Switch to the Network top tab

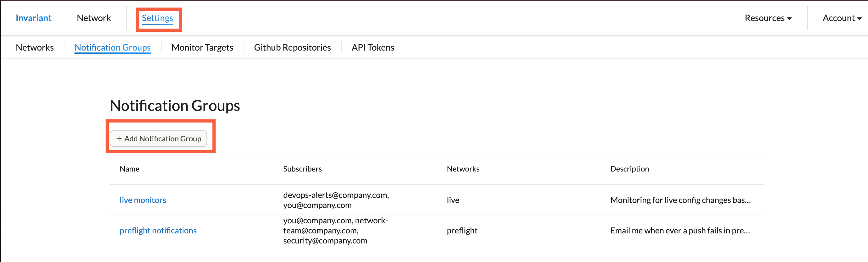(94, 18)
